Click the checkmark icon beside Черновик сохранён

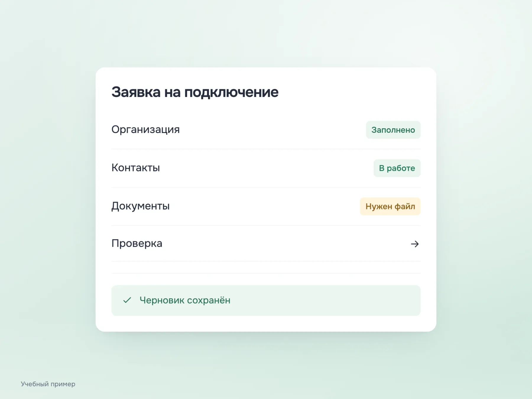coord(127,300)
